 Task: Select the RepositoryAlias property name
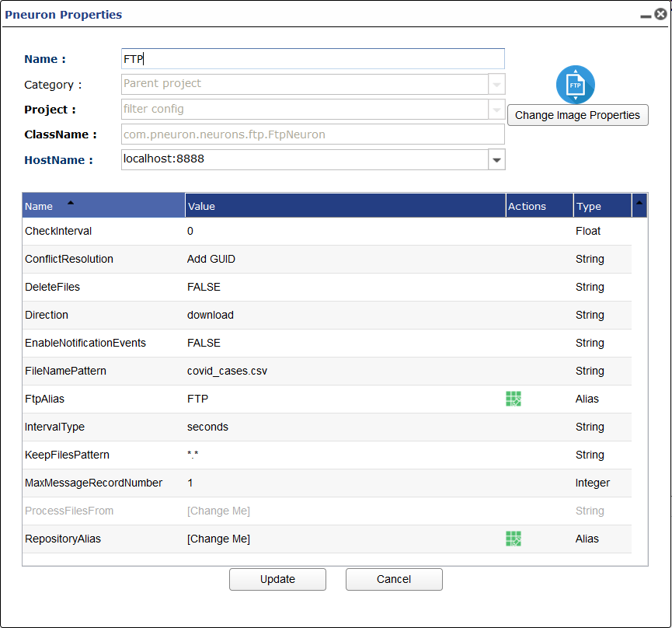pos(63,539)
